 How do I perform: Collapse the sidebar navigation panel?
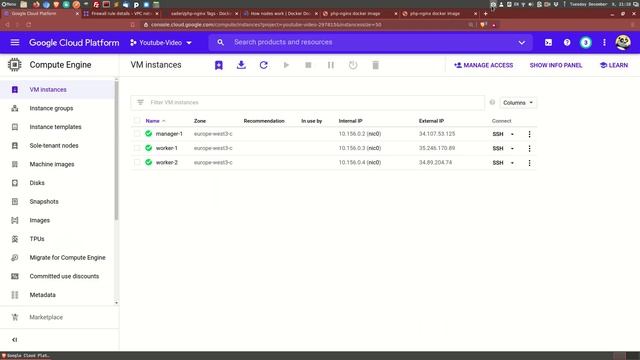15,340
